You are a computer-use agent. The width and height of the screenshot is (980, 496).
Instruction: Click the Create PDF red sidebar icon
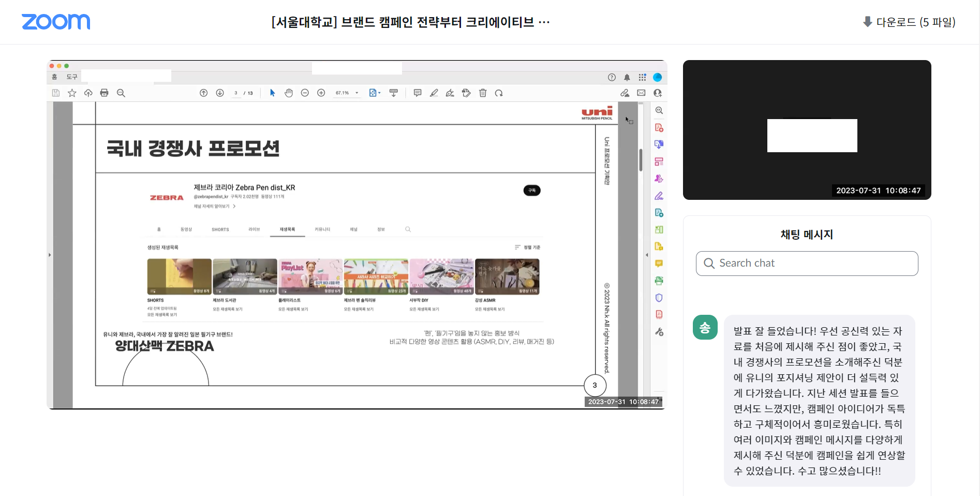(x=659, y=128)
